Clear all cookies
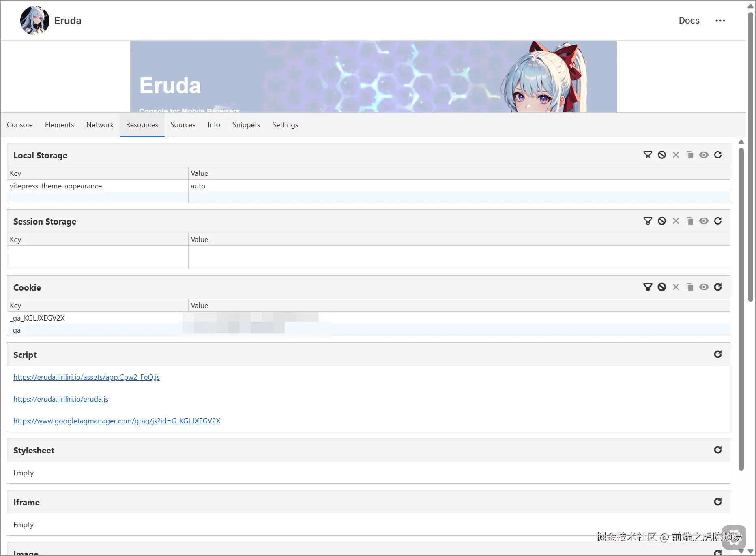This screenshot has height=556, width=756. (x=662, y=287)
